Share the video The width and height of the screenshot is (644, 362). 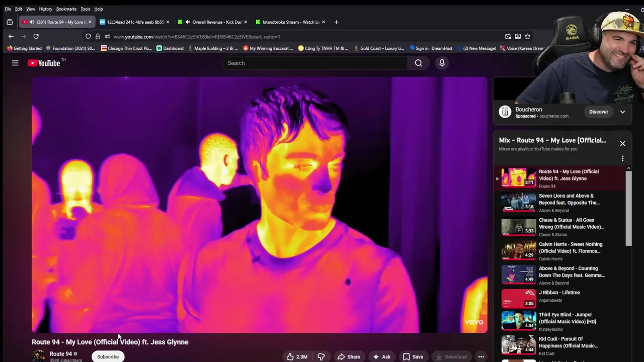[349, 356]
